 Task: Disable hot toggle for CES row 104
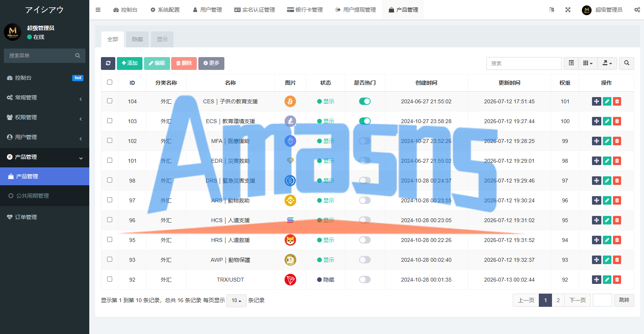(365, 101)
